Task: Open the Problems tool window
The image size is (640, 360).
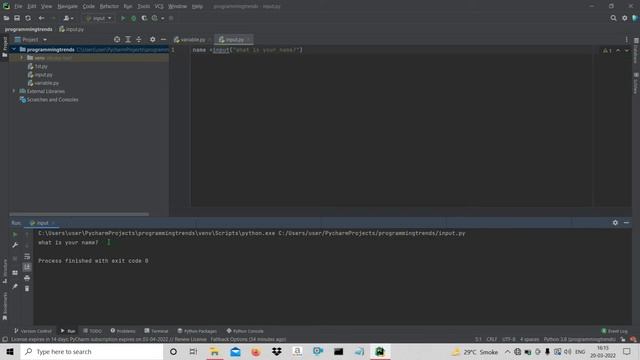Action: [x=123, y=331]
